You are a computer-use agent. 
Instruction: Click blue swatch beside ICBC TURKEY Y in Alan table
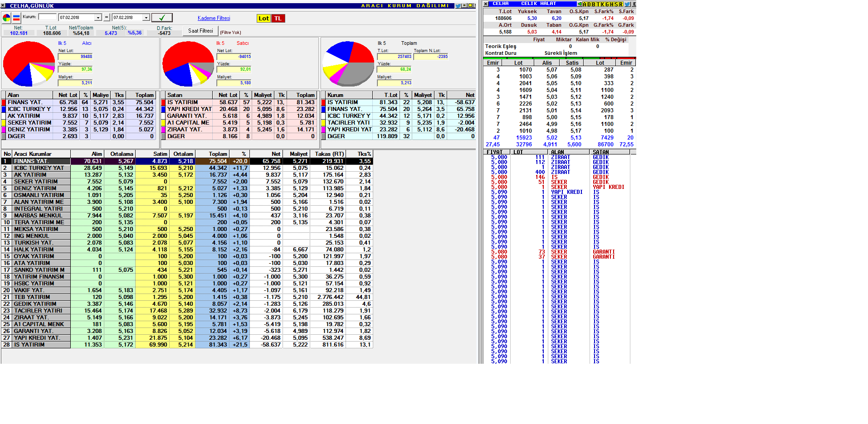tap(4, 109)
